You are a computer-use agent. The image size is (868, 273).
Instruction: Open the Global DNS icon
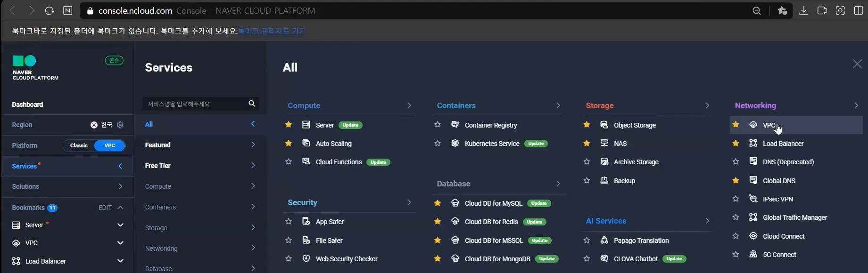tap(753, 180)
